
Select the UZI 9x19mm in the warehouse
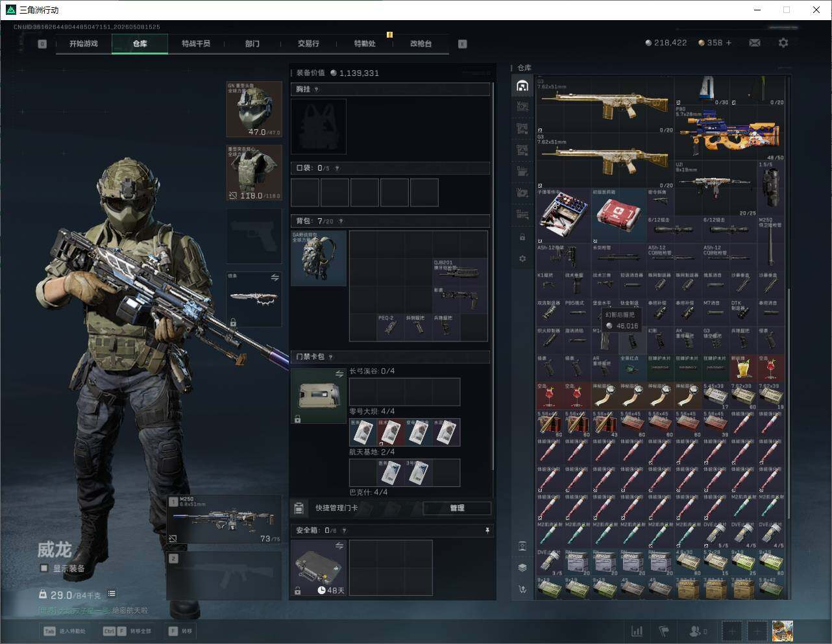715,189
